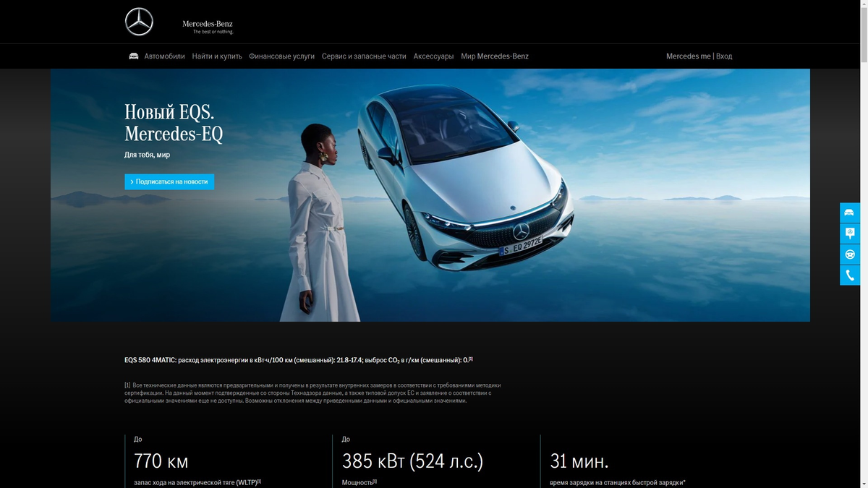Click the 385 кВт (524 л.с.) power value
868x488 pixels.
[x=412, y=461]
